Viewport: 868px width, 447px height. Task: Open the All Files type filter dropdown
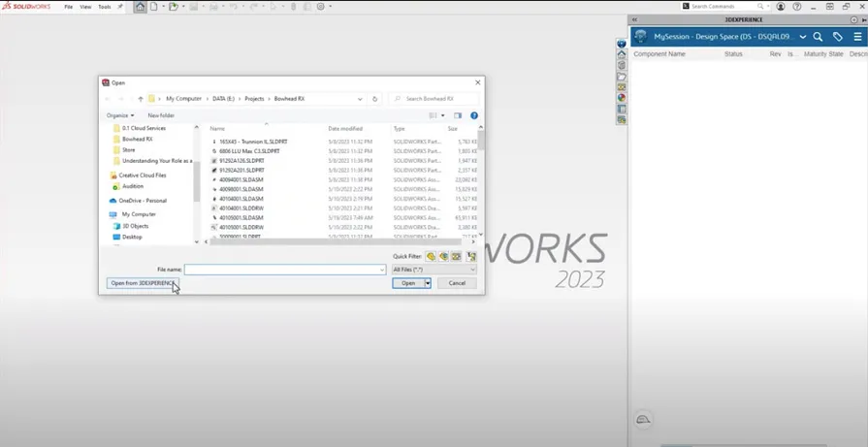[434, 270]
